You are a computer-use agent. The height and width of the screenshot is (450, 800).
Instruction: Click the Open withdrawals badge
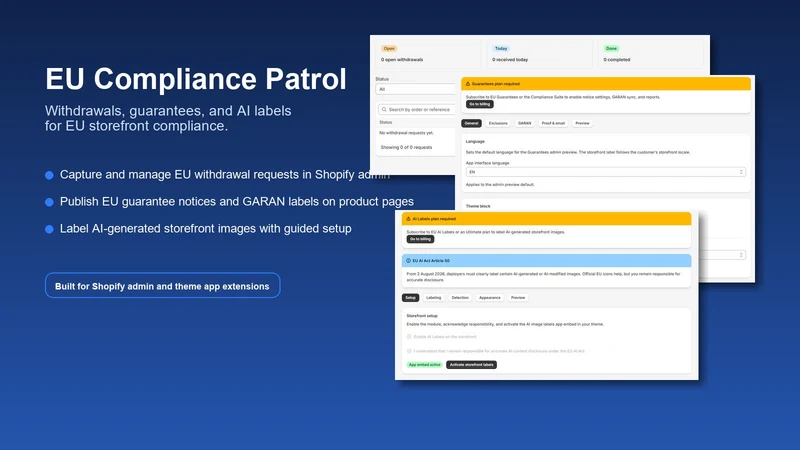point(389,48)
